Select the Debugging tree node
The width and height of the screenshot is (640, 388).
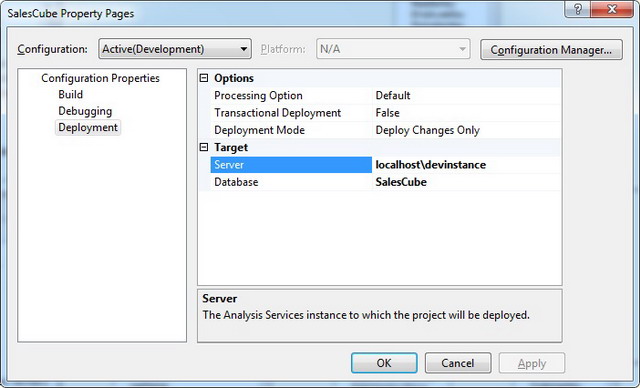(x=85, y=111)
